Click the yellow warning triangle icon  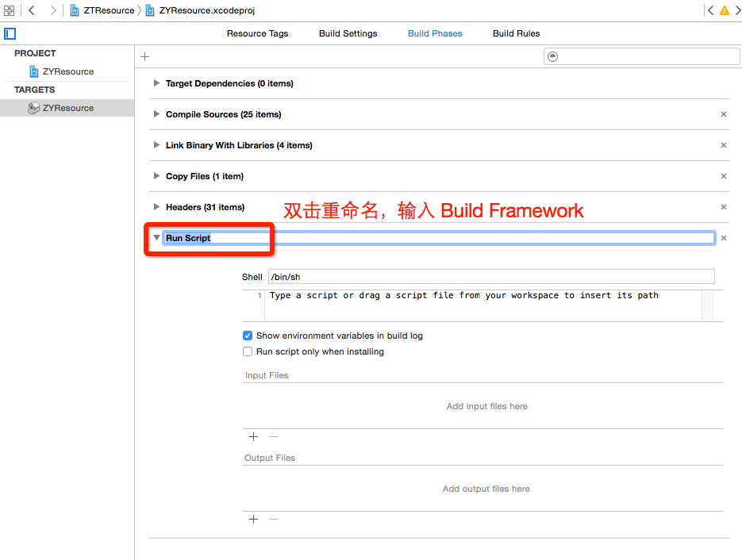coord(725,10)
